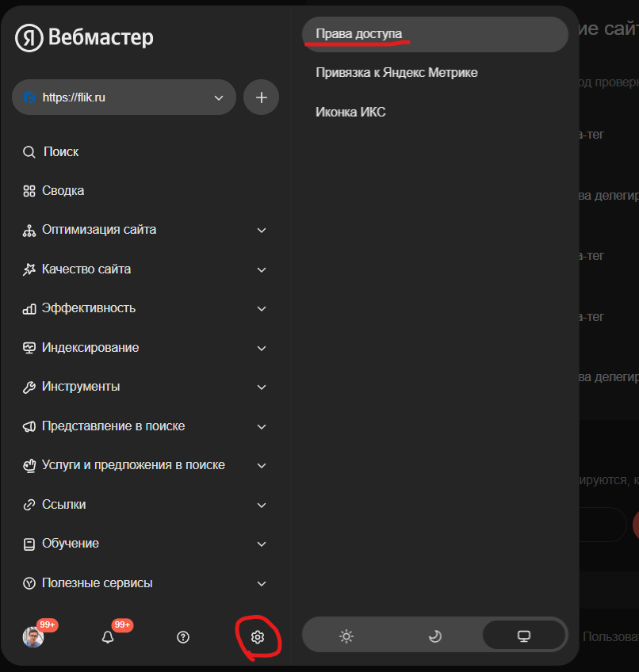The height and width of the screenshot is (672, 639).
Task: Click the Оптимизация сайта hierarchy icon
Action: 29,231
